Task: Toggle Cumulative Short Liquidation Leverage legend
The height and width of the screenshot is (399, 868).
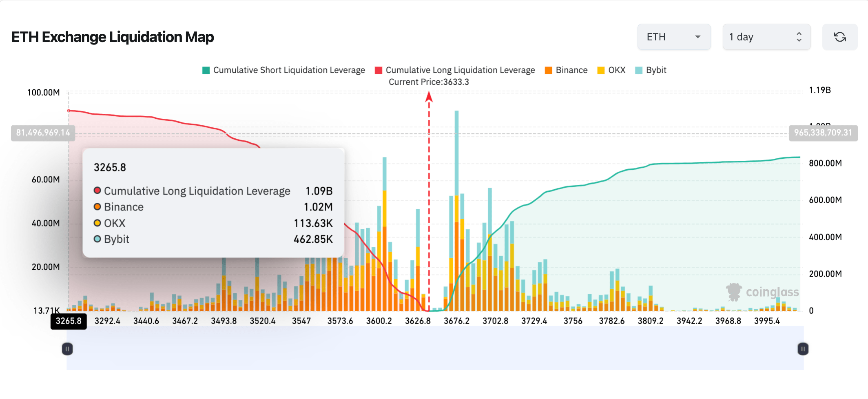Action: [284, 70]
